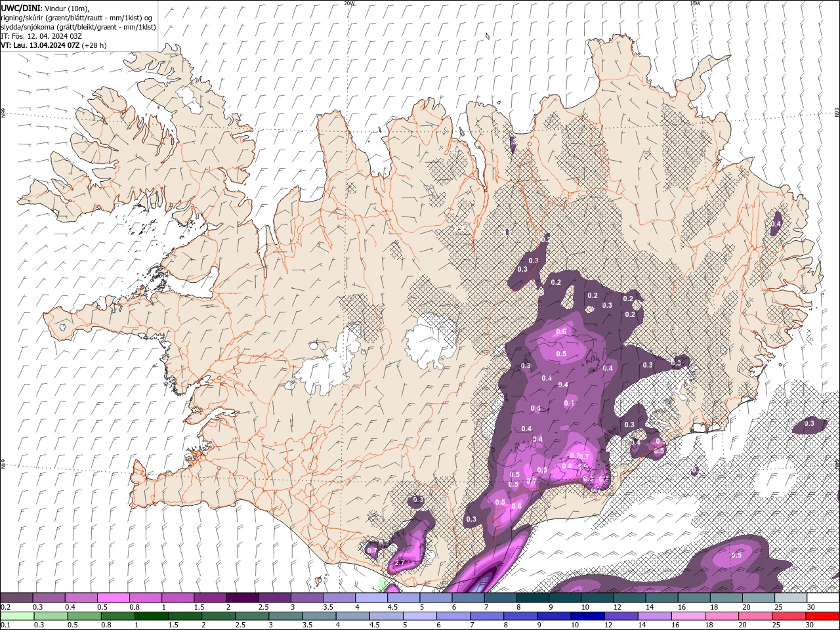Click the 'rigning/skúrir' legend description line
This screenshot has width=840, height=630.
coord(77,18)
